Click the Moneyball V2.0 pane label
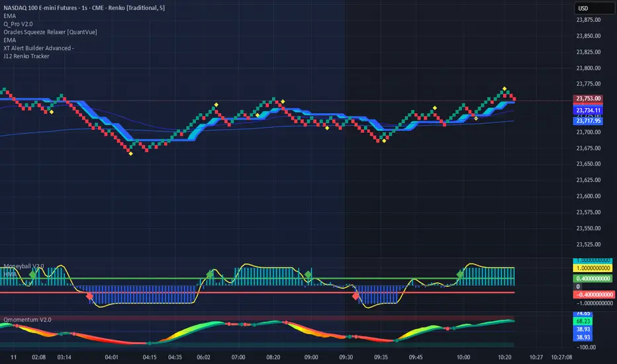 [23, 265]
